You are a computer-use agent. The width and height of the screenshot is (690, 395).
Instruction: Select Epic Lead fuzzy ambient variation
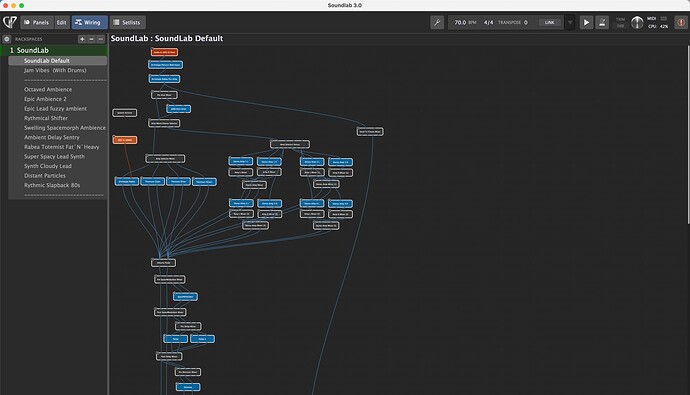(58, 109)
